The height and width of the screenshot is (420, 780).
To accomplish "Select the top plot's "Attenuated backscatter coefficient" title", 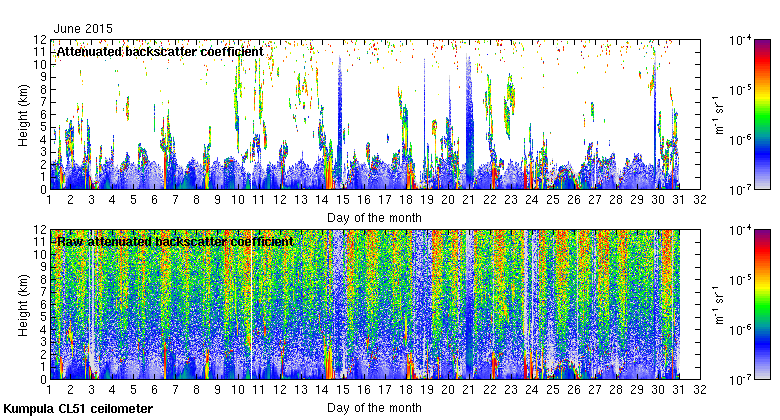I will [x=159, y=51].
